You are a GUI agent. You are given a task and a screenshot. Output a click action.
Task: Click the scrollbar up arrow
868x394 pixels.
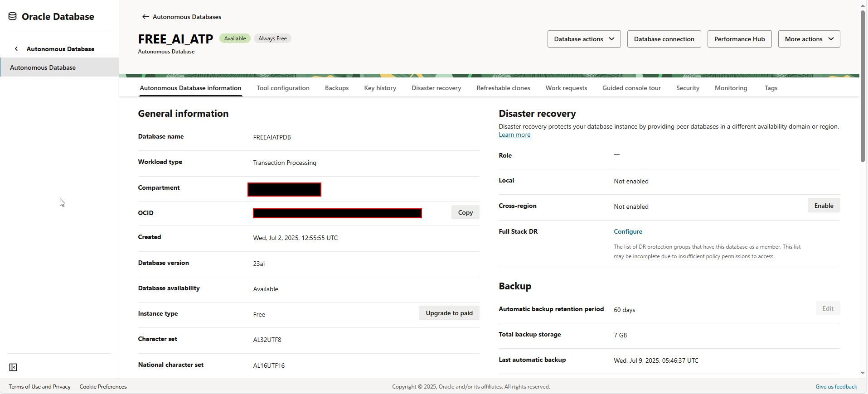[863, 5]
